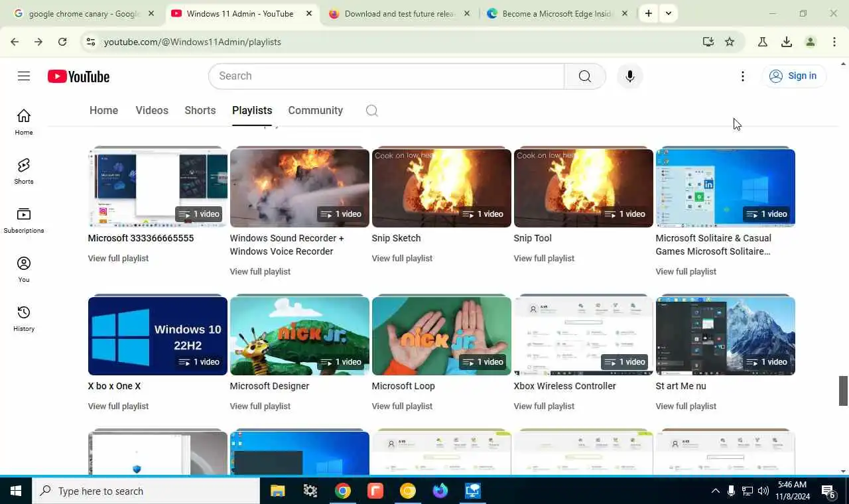This screenshot has width=849, height=504.
Task: Open Chrome downloads icon
Action: click(787, 42)
